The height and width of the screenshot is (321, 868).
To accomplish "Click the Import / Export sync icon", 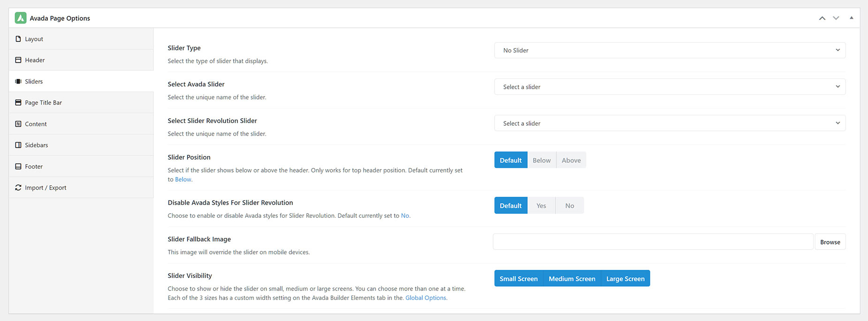I will (18, 188).
